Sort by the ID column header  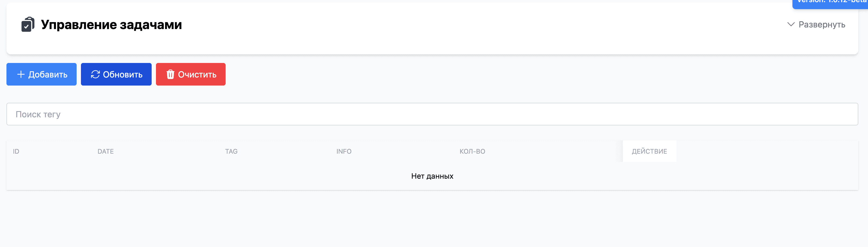coord(16,152)
